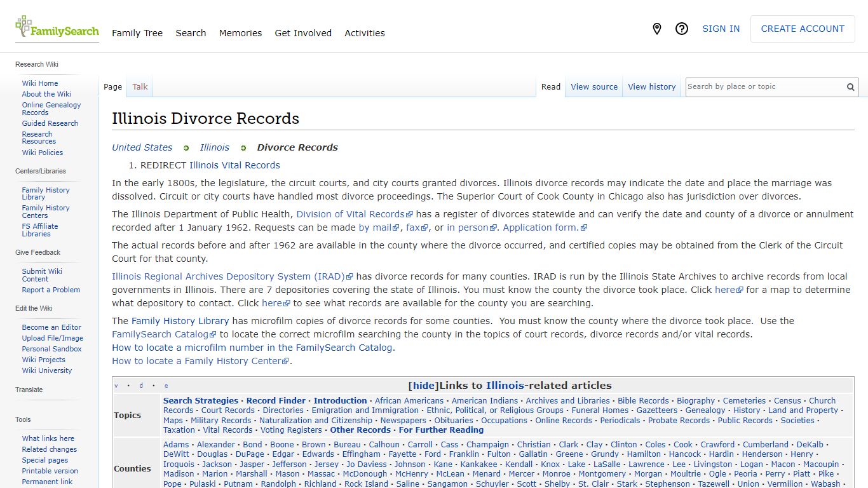The width and height of the screenshot is (868, 488).
Task: Select the Read tab
Action: (x=551, y=87)
